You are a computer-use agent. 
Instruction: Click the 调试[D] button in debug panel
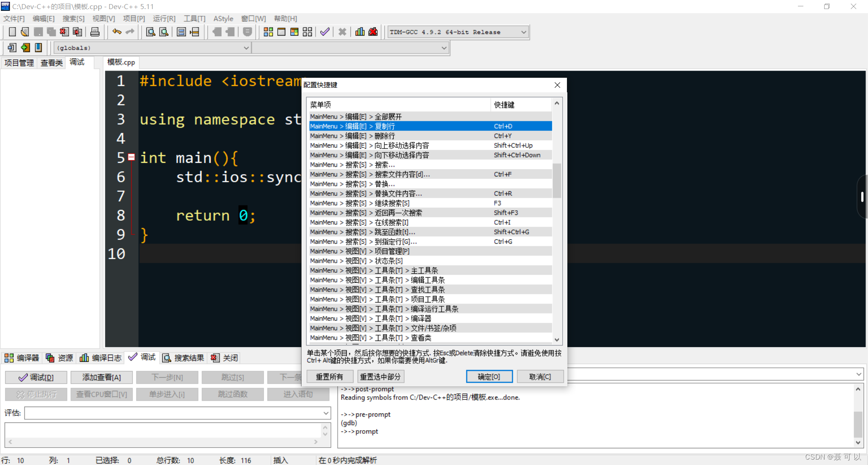[x=36, y=377]
